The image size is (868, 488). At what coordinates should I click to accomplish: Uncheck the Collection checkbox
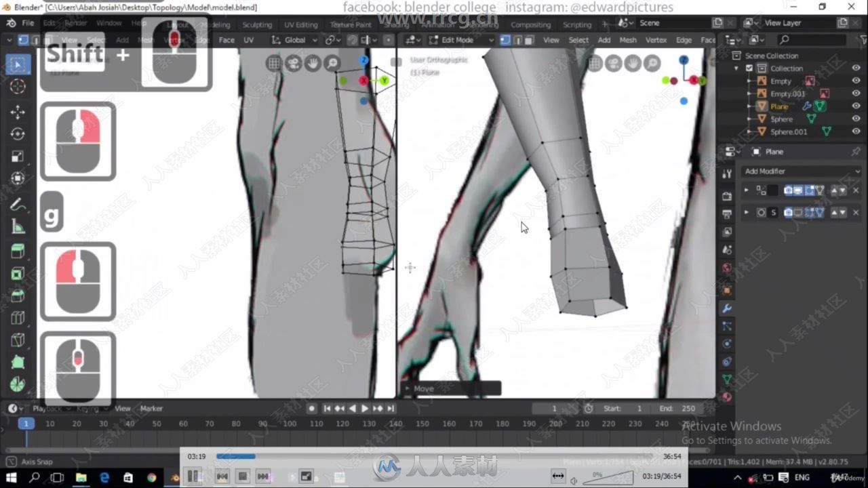tap(749, 68)
